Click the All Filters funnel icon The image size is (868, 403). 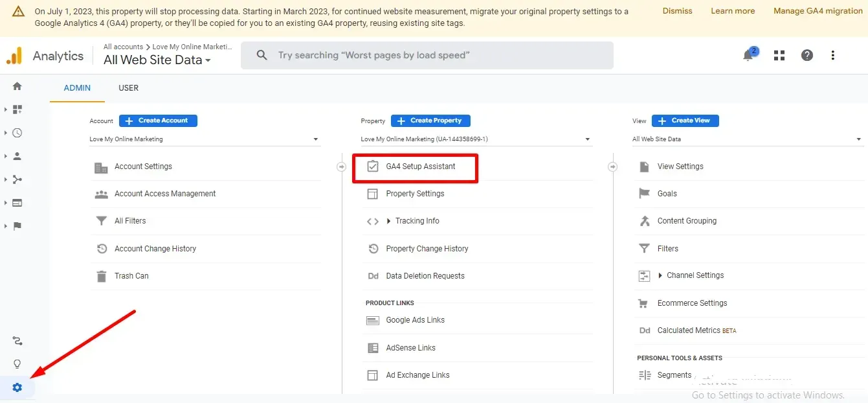click(x=101, y=222)
